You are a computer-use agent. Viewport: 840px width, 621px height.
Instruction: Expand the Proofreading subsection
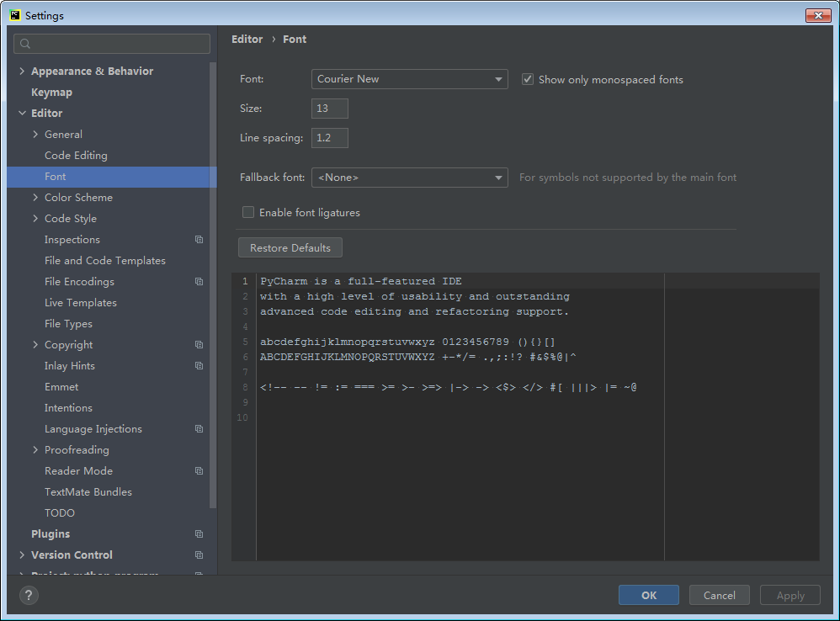(35, 449)
